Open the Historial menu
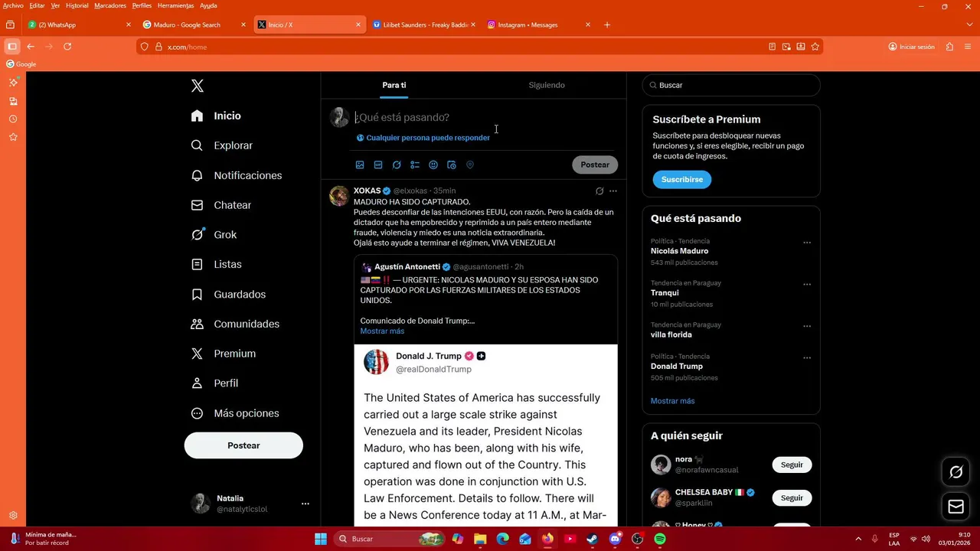The width and height of the screenshot is (980, 551). tap(77, 5)
